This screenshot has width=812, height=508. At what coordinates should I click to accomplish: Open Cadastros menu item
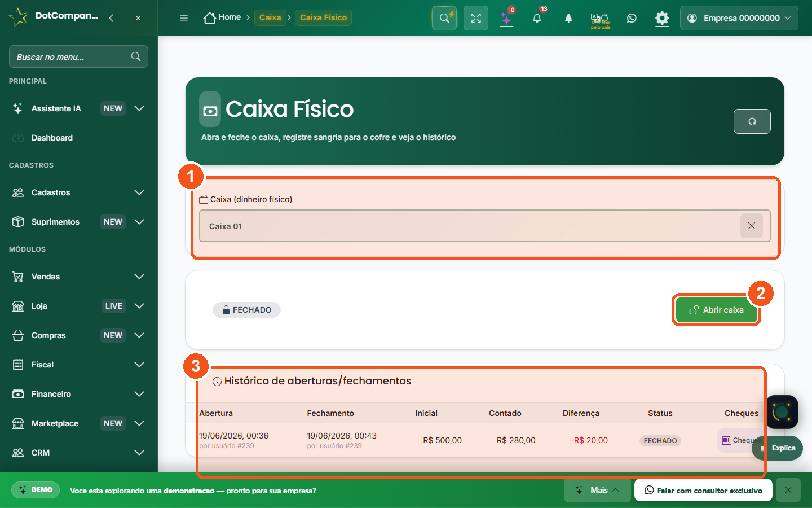point(51,192)
